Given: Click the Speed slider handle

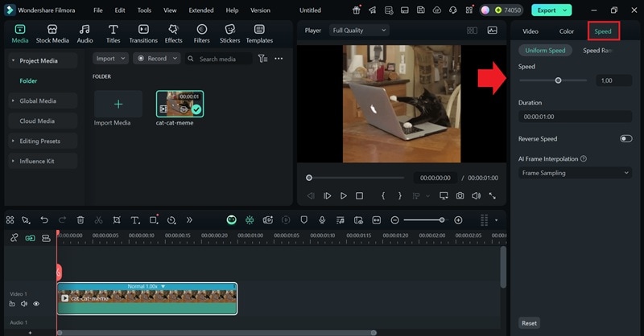Looking at the screenshot, I should point(558,80).
